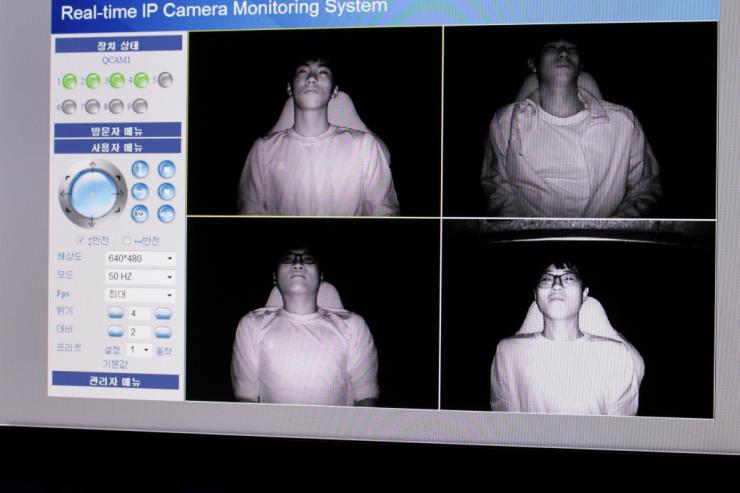This screenshot has height=493, width=740.
Task: Click the 해상도 (resolution) label
Action: tap(69, 257)
